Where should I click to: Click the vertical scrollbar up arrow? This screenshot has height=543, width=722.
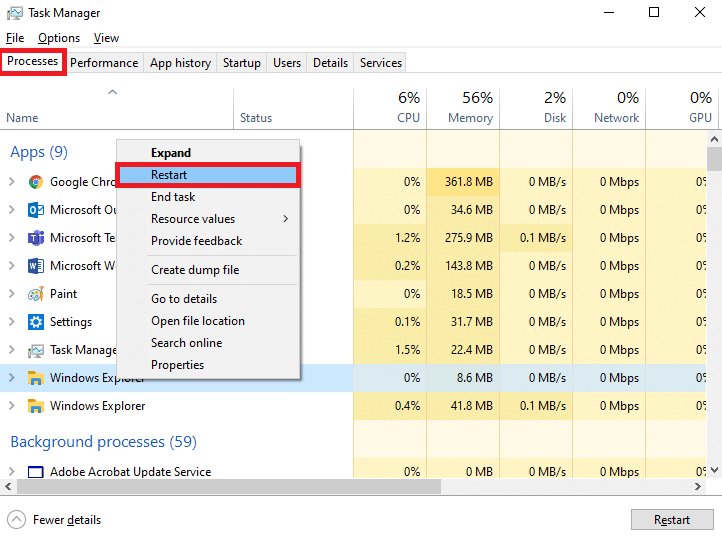click(x=714, y=139)
